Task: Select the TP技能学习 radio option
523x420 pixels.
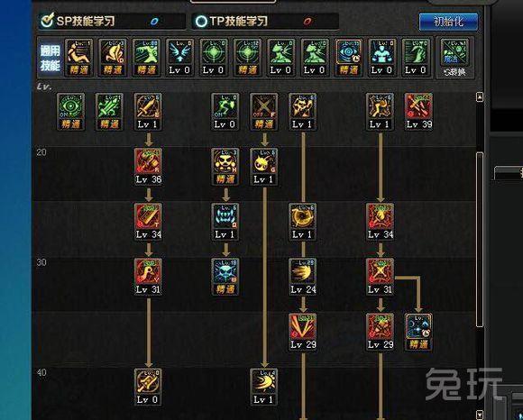Action: click(201, 22)
